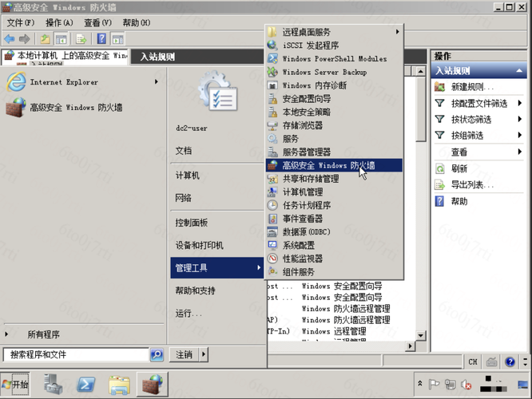Viewport: 532px width, 399px height.
Task: Open 网络 from the start menu
Action: (216, 198)
